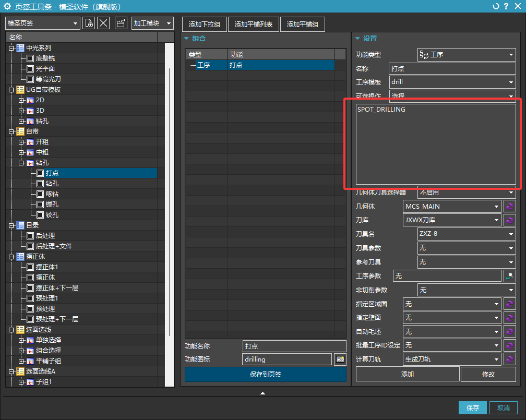The image size is (526, 420).
Task: Click the UG自带模板 group icon
Action: [20, 90]
